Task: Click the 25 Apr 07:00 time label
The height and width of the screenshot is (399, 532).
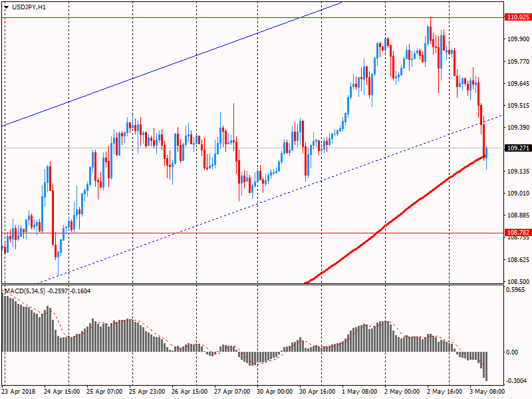Action: [x=104, y=392]
